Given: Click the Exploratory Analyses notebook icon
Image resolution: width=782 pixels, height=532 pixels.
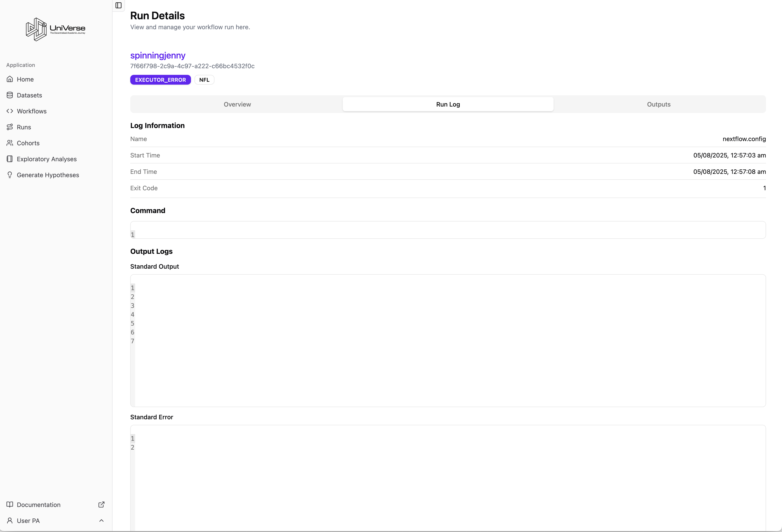Looking at the screenshot, I should [10, 159].
